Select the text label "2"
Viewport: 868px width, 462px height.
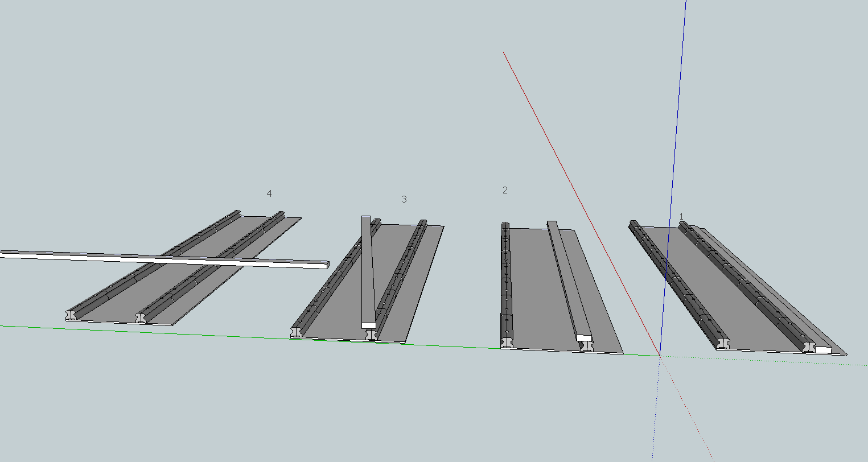point(505,190)
